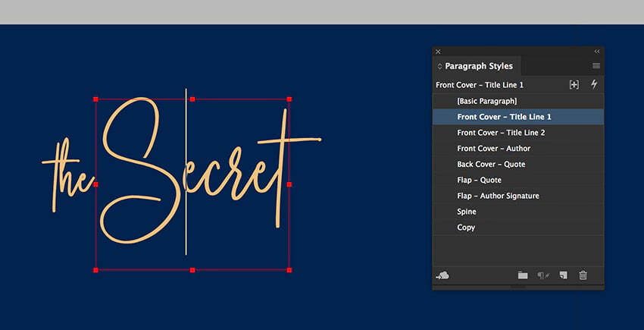The width and height of the screenshot is (644, 330).
Task: Select the Spine paragraph style
Action: tap(467, 212)
